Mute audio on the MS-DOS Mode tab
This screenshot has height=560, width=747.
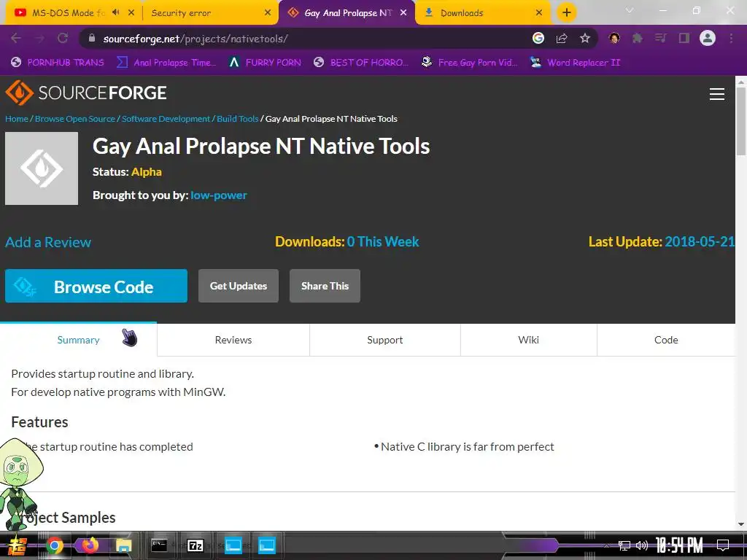pos(116,12)
